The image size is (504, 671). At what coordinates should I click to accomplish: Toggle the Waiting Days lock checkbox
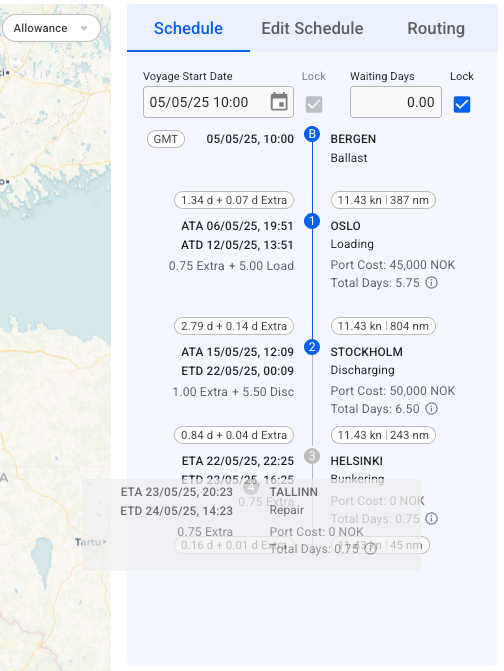462,104
